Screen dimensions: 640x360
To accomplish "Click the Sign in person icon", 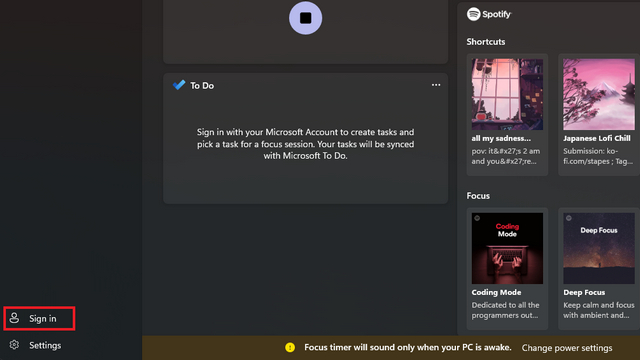I will 14,318.
